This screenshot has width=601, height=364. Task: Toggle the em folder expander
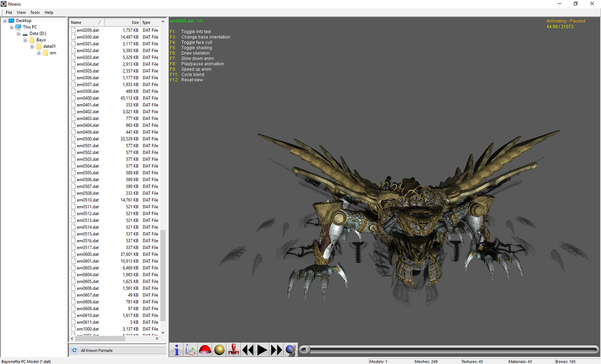(39, 53)
